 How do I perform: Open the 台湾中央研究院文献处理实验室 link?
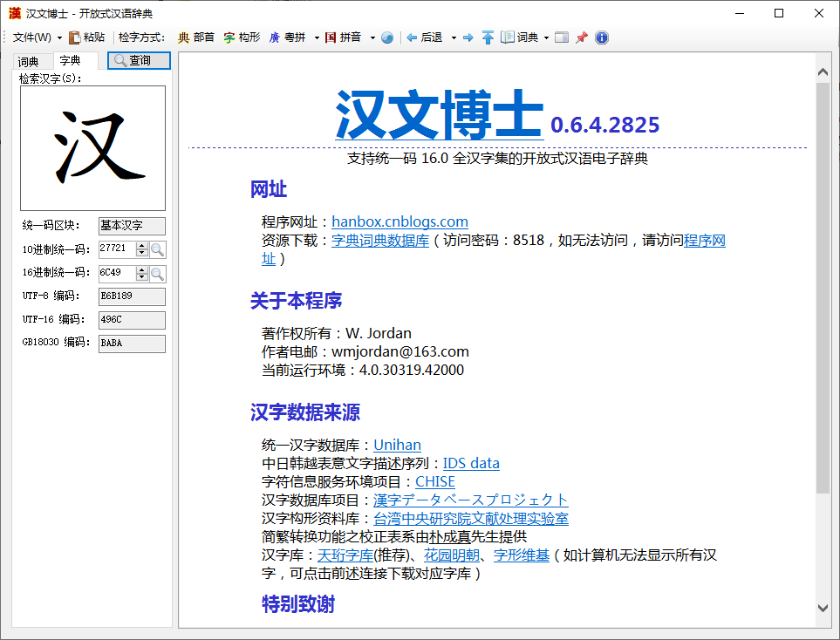pos(470,519)
